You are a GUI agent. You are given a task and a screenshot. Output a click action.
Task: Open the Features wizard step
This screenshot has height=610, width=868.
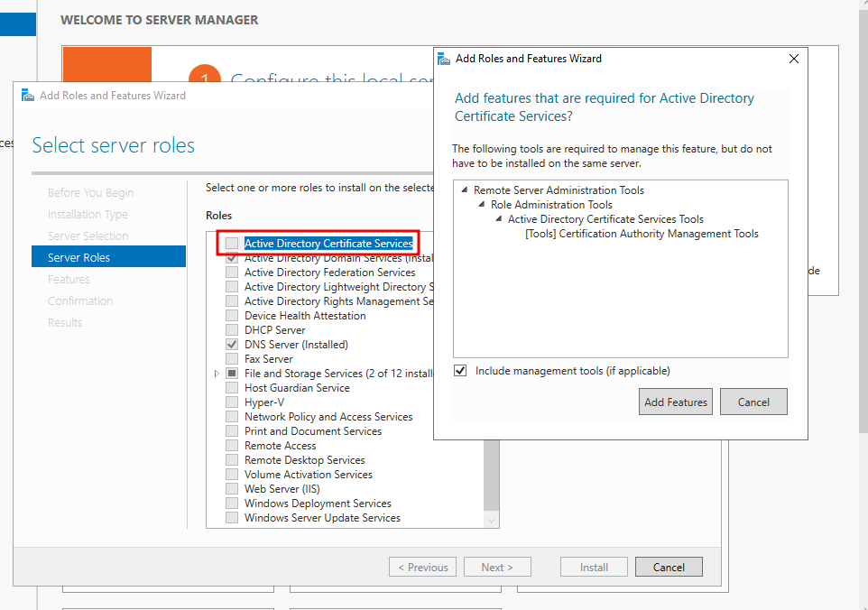pyautogui.click(x=69, y=279)
